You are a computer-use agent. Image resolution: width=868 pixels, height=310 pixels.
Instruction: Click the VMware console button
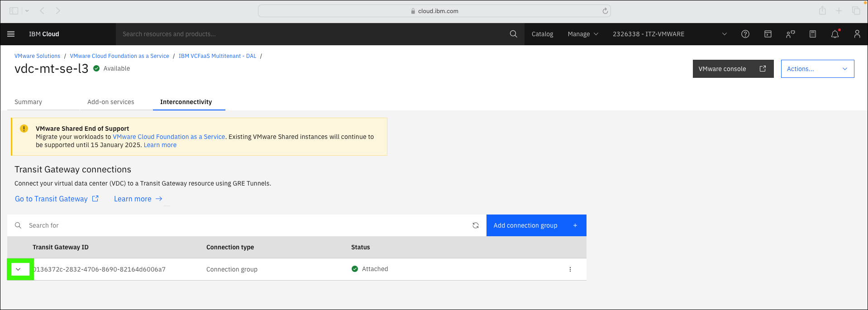pyautogui.click(x=733, y=69)
